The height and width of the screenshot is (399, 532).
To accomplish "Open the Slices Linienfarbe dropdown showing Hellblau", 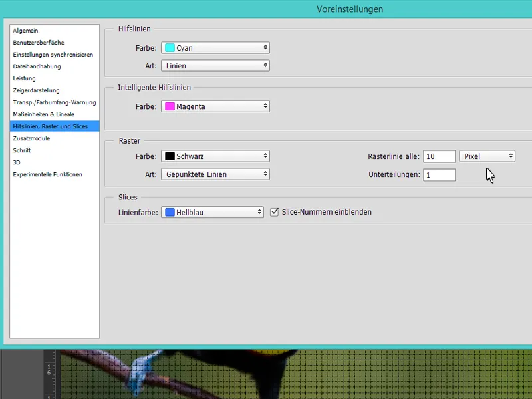I will coord(212,212).
